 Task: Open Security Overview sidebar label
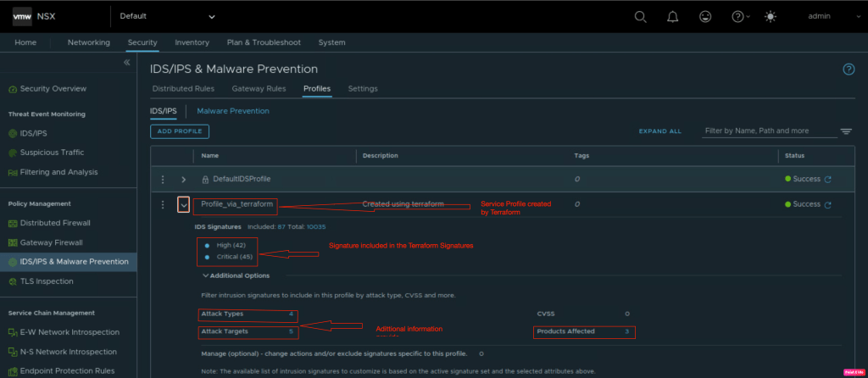point(53,89)
